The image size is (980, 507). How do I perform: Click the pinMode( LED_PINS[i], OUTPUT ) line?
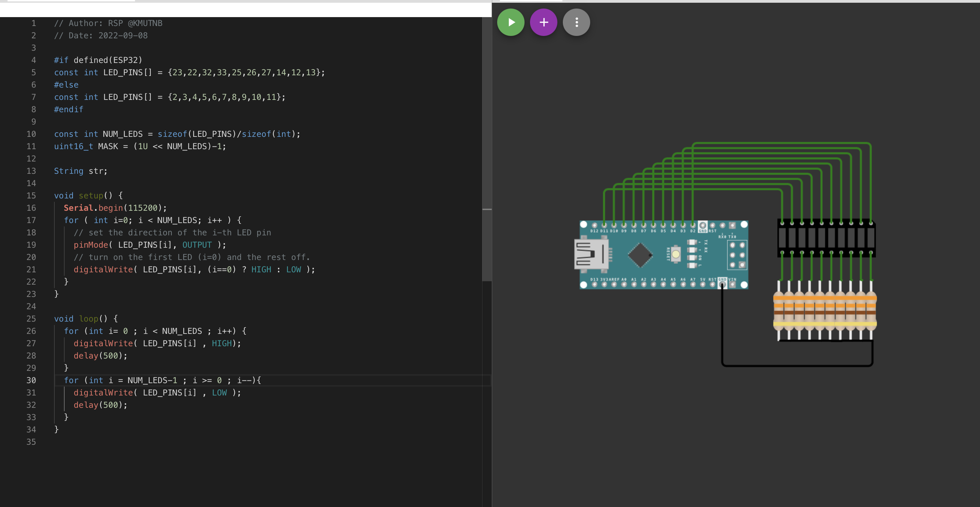click(x=150, y=245)
